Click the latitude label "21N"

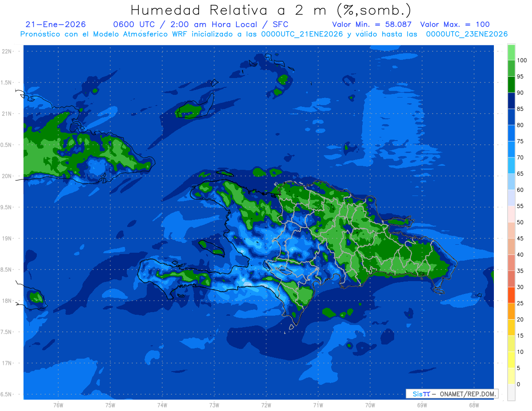point(8,114)
